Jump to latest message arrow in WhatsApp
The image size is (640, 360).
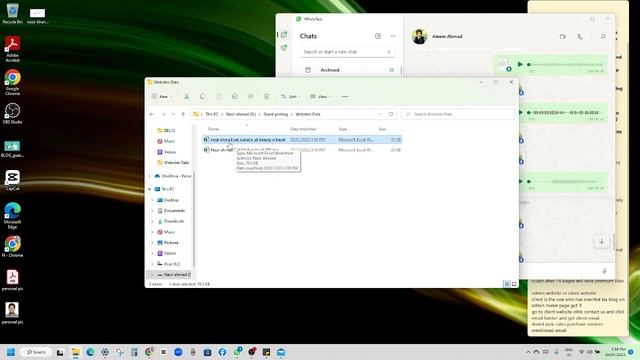[x=602, y=241]
